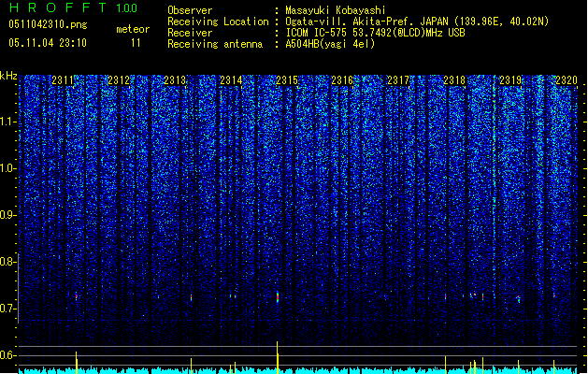Click the yellow power spike after 2311
The height and width of the screenshot is (374, 588).
click(77, 363)
